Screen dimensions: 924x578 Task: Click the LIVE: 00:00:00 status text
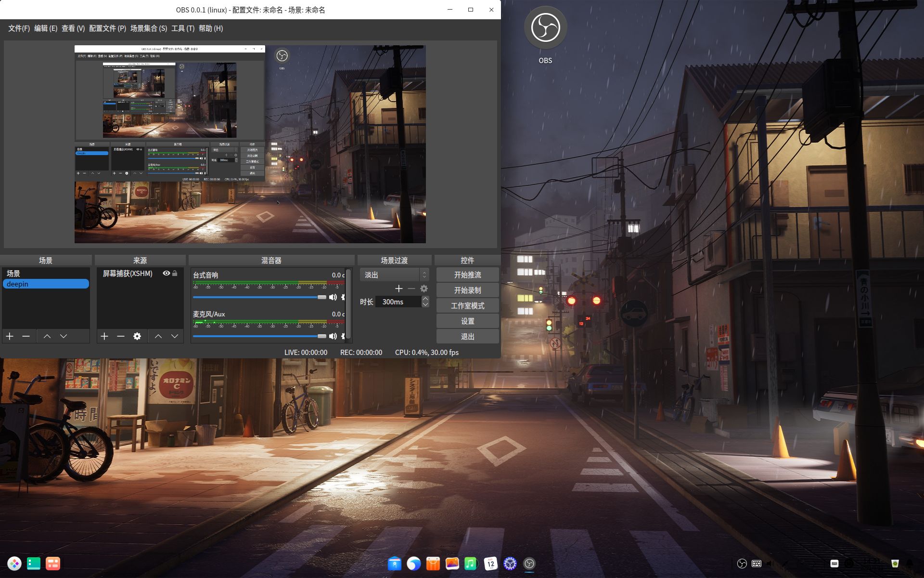click(306, 353)
